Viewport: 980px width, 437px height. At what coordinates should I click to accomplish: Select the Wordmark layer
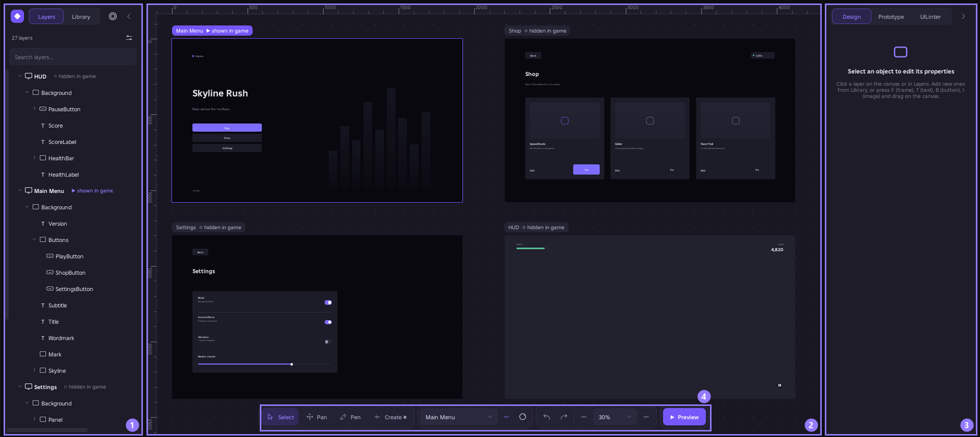[x=61, y=338]
